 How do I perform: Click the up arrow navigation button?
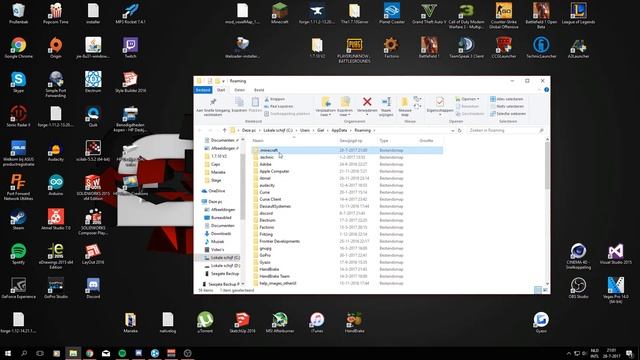[224, 130]
